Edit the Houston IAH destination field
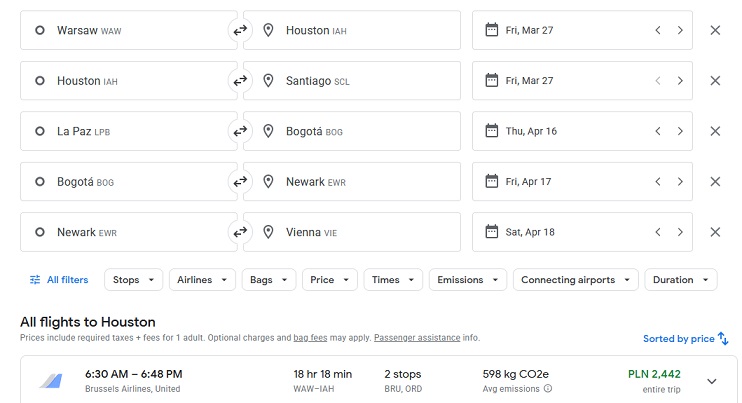Screen dimensions: 742x403 point(352,30)
